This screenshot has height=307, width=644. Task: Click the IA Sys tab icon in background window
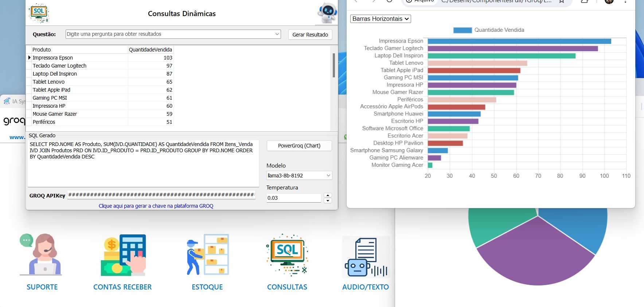[7, 101]
